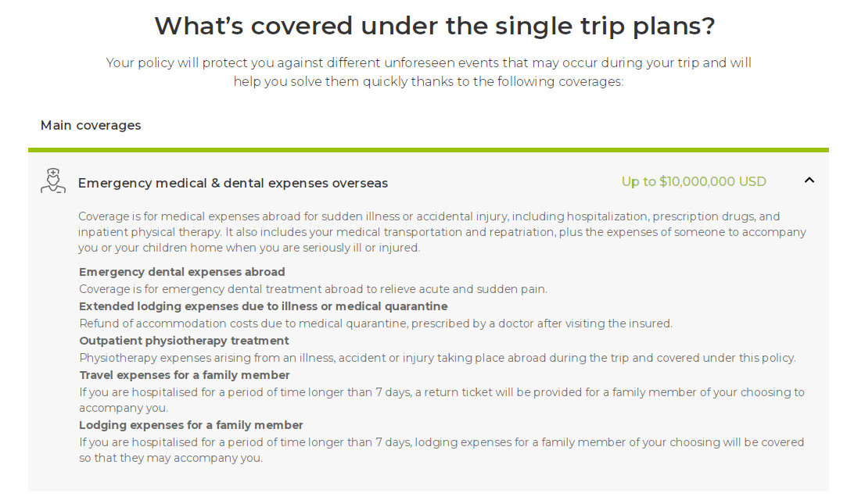Screen dimensions: 847x504
Task: Click 'Outpatient physiotherapy treatment' subheading
Action: [184, 341]
